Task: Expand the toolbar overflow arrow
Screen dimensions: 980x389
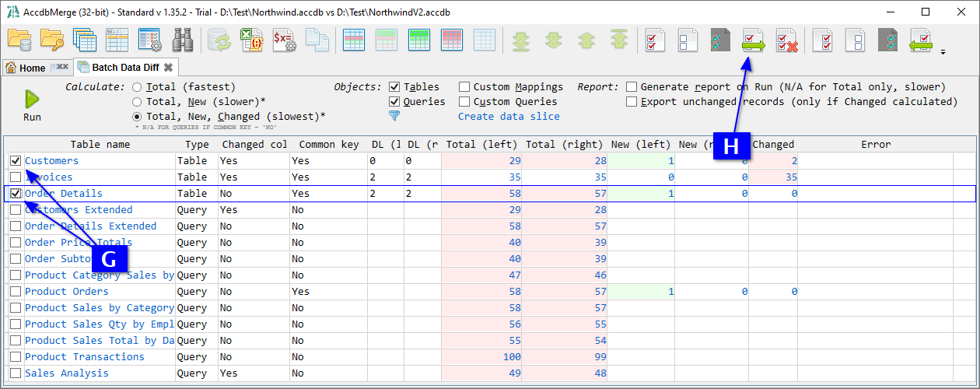Action: click(943, 53)
